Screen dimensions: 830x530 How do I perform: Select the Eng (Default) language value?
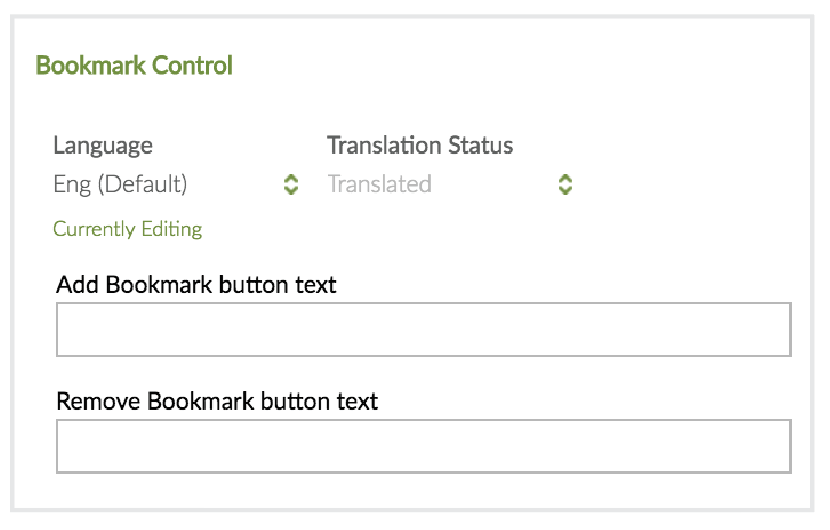[x=120, y=185]
